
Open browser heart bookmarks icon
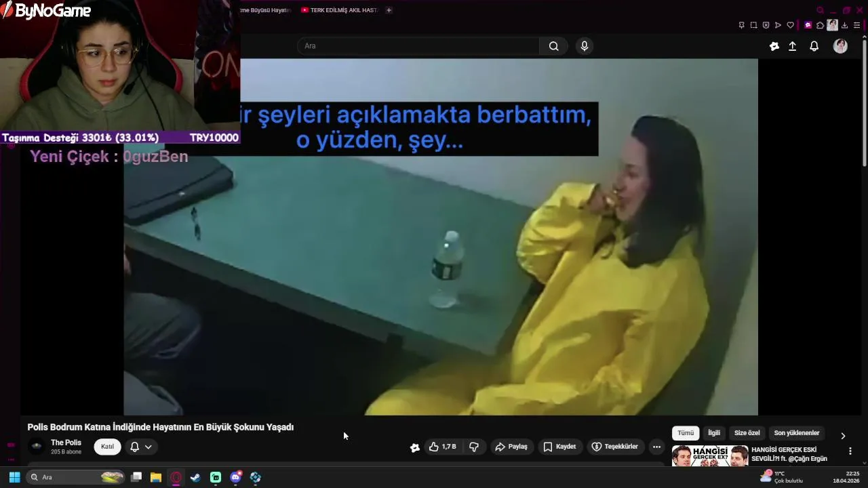point(790,25)
